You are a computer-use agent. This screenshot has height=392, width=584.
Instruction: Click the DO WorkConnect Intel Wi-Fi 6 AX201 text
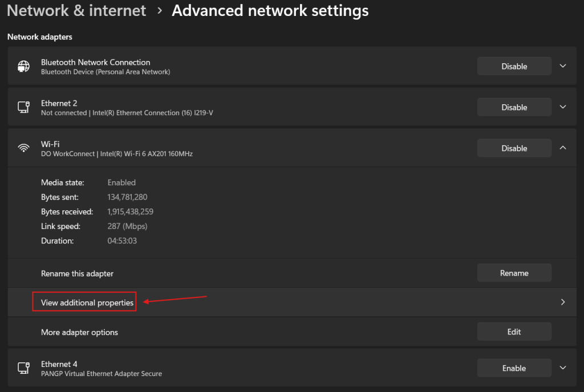pos(116,154)
